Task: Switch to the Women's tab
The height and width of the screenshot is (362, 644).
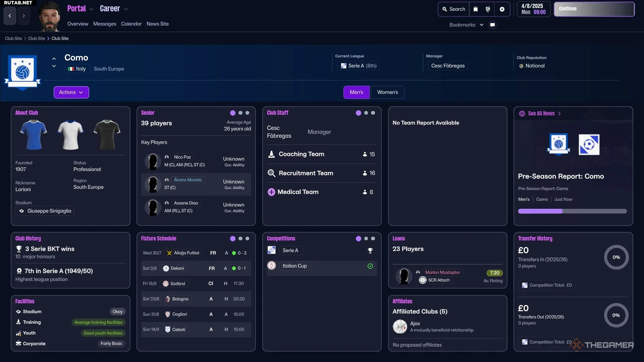Action: (387, 92)
